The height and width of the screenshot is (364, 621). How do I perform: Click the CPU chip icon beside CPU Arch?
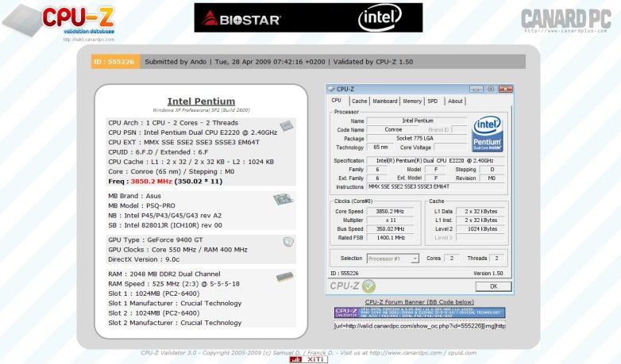[287, 126]
